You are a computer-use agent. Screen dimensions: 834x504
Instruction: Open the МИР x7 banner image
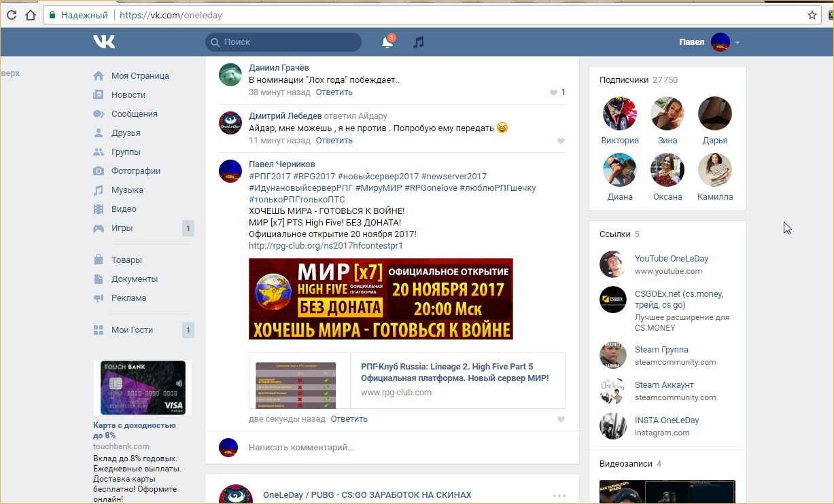tap(381, 299)
